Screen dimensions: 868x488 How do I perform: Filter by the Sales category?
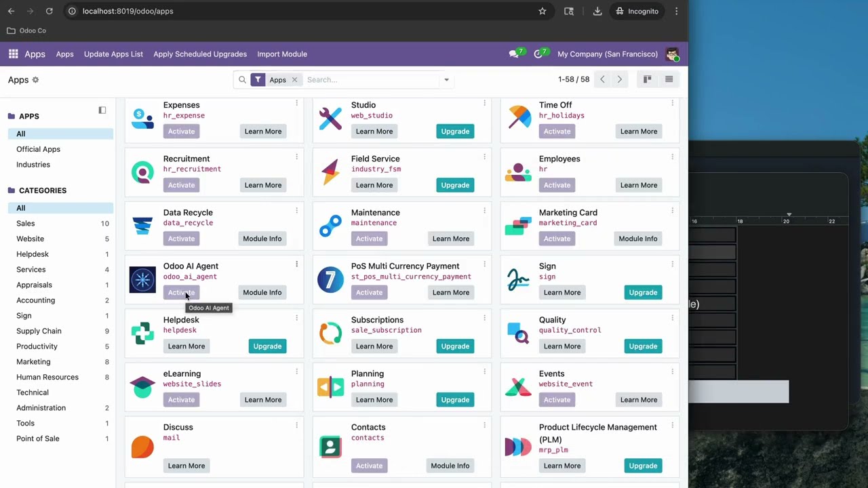pyautogui.click(x=26, y=224)
